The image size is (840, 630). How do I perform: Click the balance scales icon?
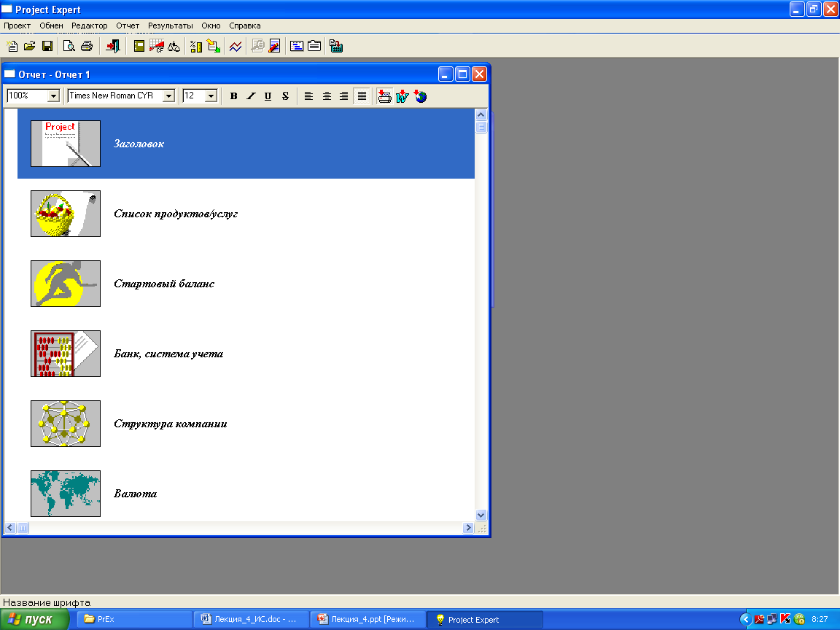(x=174, y=47)
